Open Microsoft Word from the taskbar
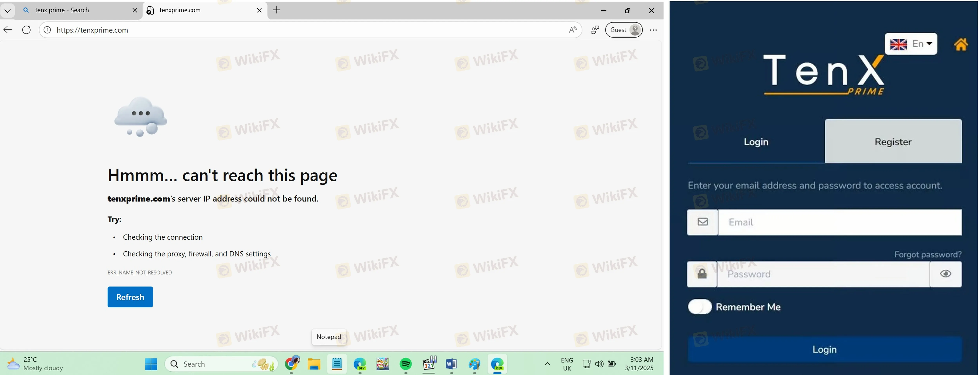This screenshot has width=980, height=375. pyautogui.click(x=451, y=364)
